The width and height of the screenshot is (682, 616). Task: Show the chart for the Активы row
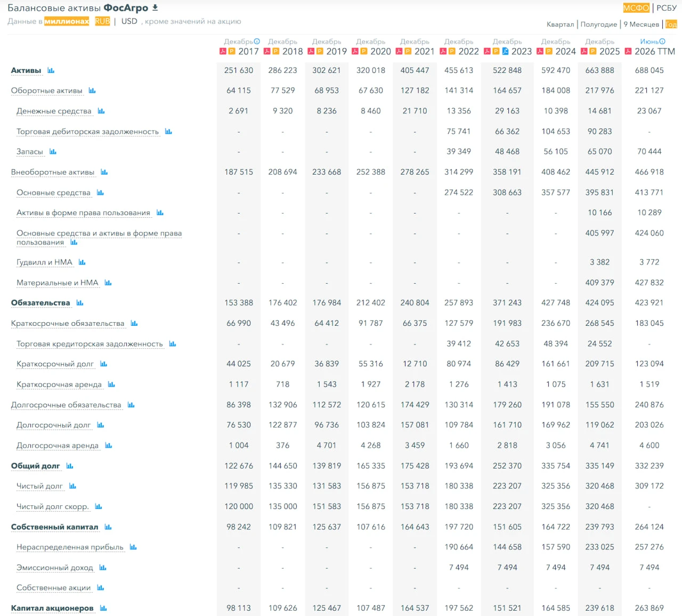(x=51, y=70)
